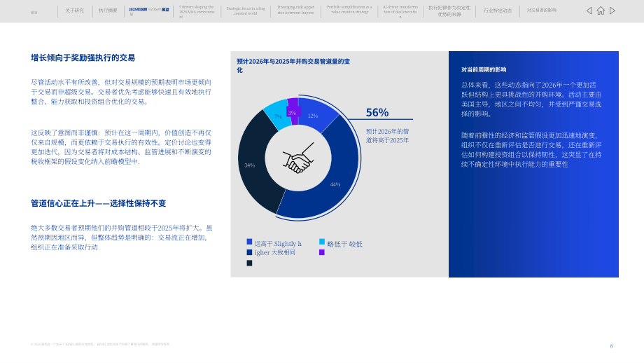Switch to the 执行摘要 tab
The height and width of the screenshot is (363, 644).
click(108, 11)
